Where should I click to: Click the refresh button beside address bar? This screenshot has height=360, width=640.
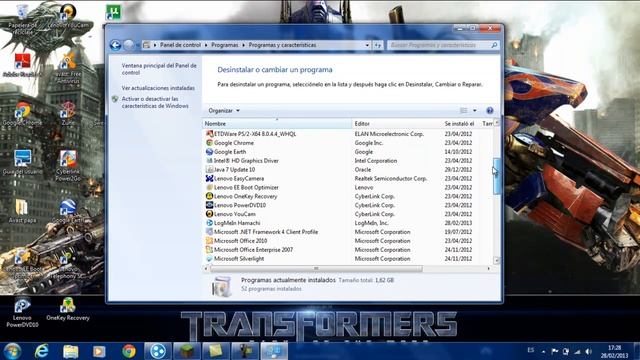click(378, 45)
